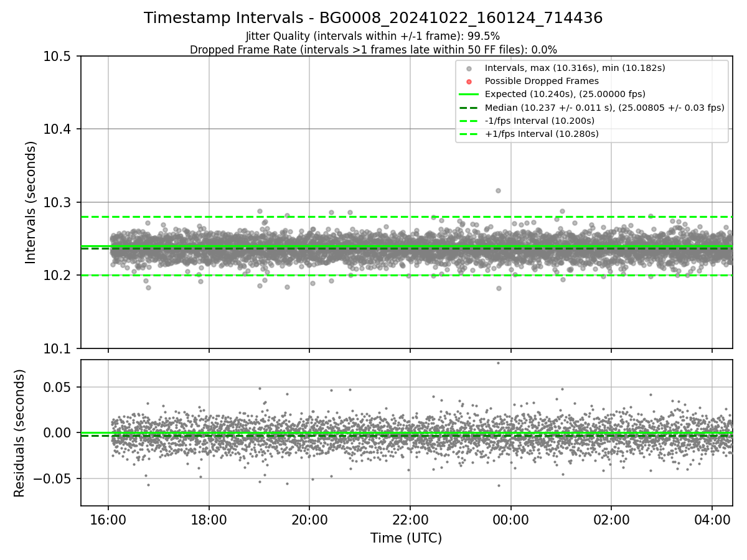
Task: Click the y-axis label 'Intervals (seconds)'
Action: click(x=31, y=202)
